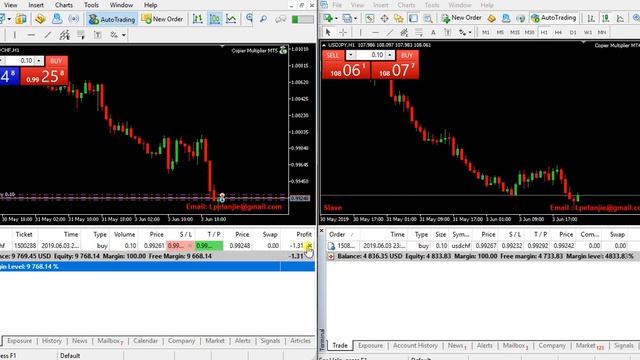Click zoom in icon in left toolbar

click(249, 18)
